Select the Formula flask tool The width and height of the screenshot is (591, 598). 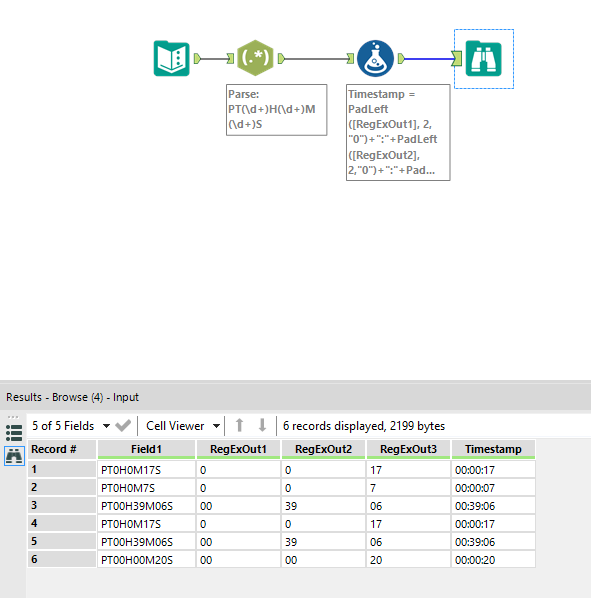pyautogui.click(x=375, y=58)
